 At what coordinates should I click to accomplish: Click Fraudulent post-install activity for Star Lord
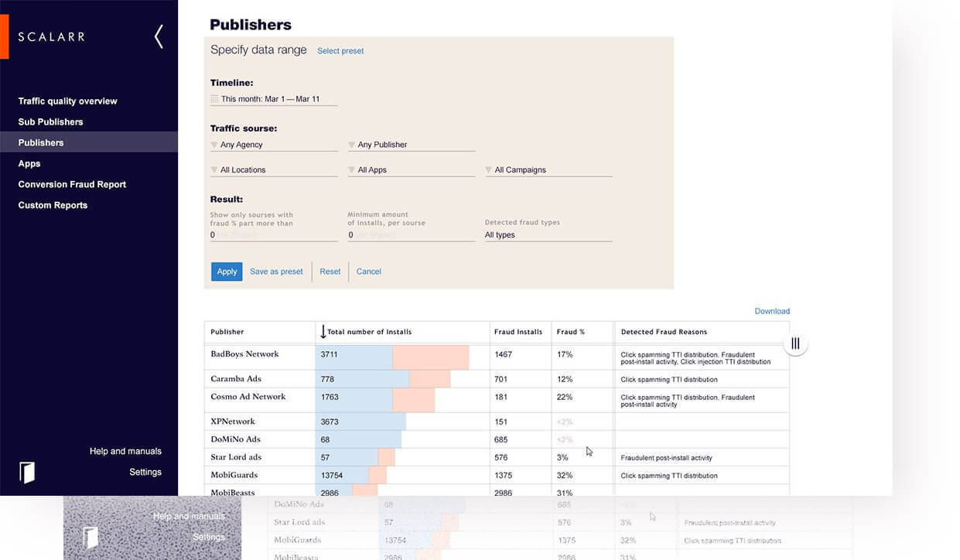(666, 458)
